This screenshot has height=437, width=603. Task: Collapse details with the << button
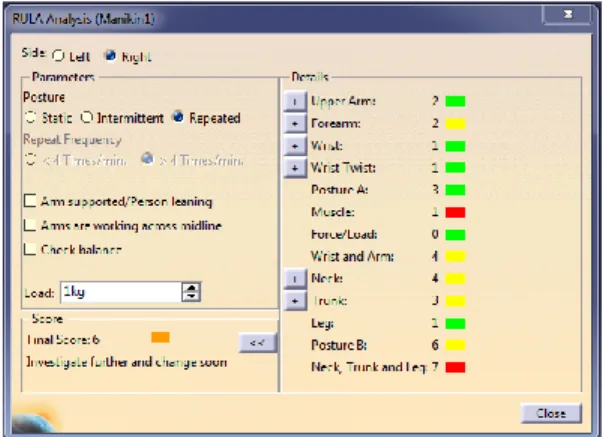(x=257, y=342)
